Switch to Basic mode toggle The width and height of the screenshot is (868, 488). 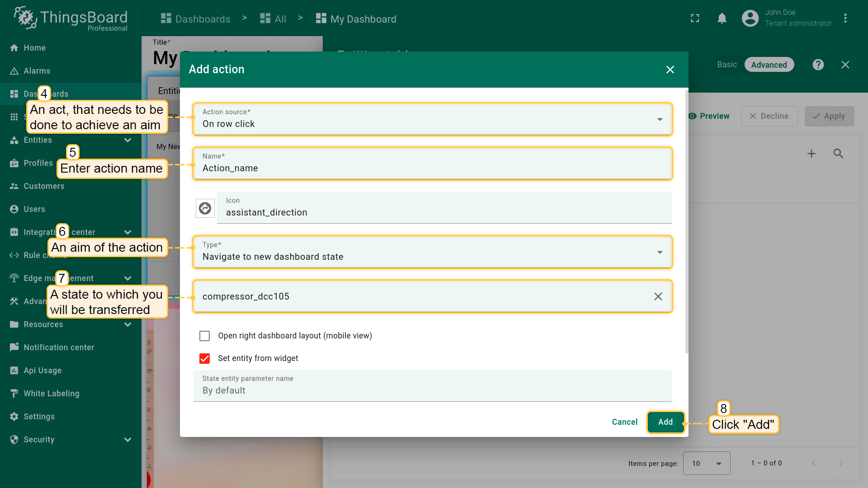tap(726, 65)
